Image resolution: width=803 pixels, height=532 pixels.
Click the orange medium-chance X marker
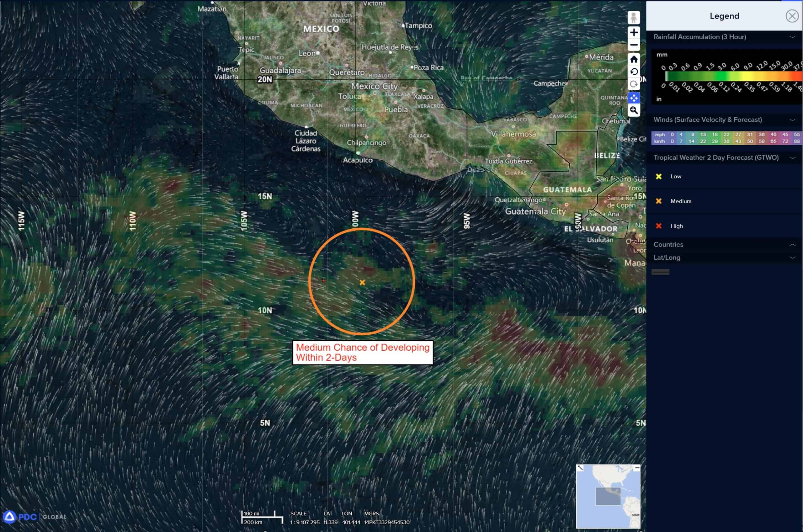point(362,282)
